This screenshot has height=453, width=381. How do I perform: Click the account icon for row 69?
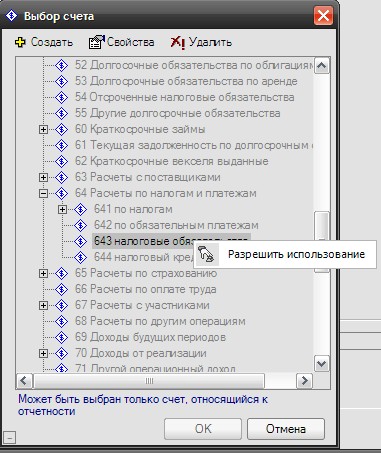coord(61,337)
